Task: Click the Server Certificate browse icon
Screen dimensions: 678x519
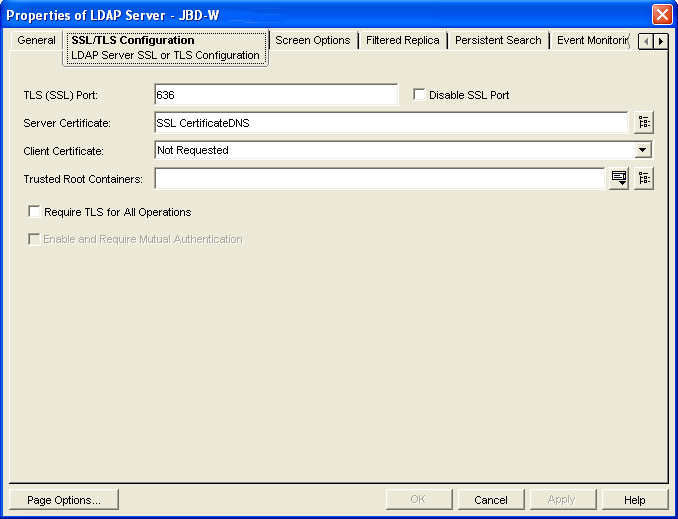Action: click(x=643, y=123)
